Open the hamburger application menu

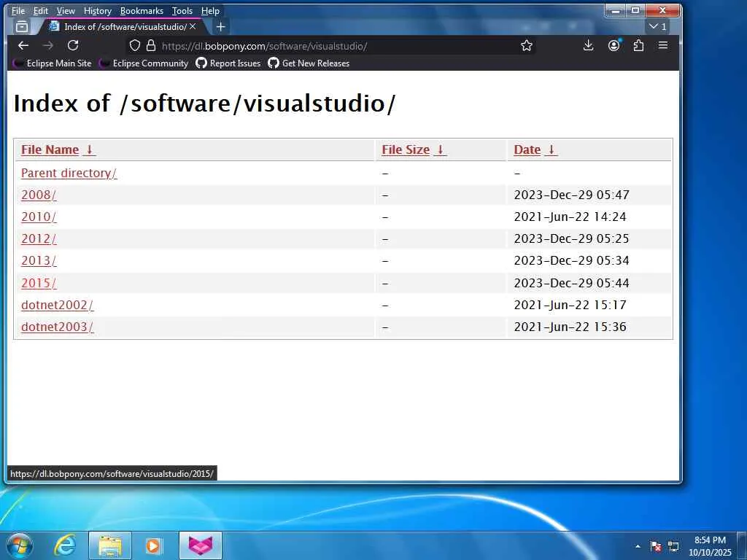[x=662, y=46]
